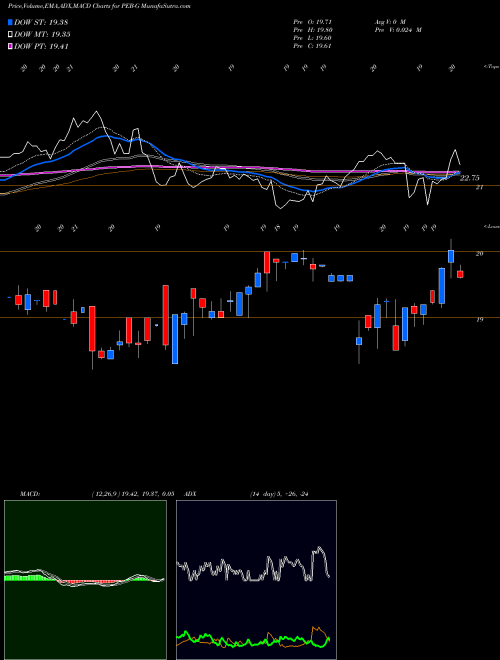Click the last red candlestick near 20
Image resolution: width=500 pixels, height=660 pixels.
click(460, 274)
